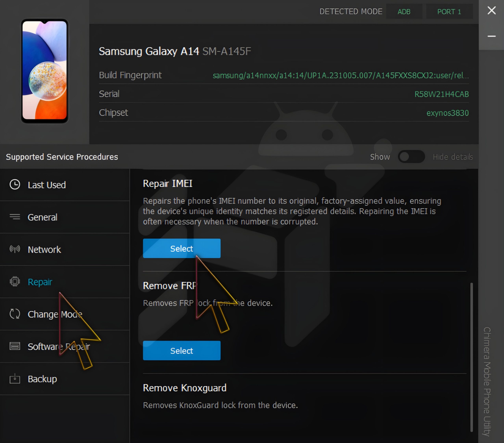The width and height of the screenshot is (504, 443).
Task: Minimize the Chimera utility window
Action: [492, 36]
